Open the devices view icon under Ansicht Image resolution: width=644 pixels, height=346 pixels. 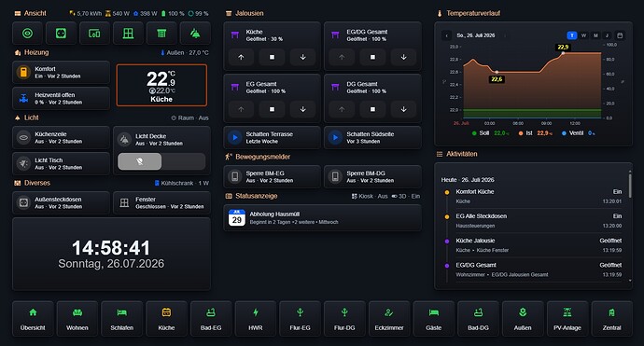tap(94, 34)
